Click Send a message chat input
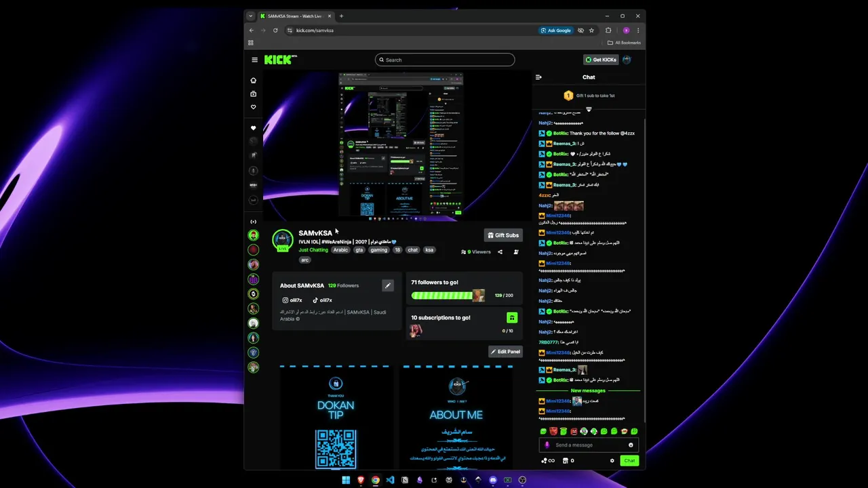868x488 pixels. click(589, 445)
